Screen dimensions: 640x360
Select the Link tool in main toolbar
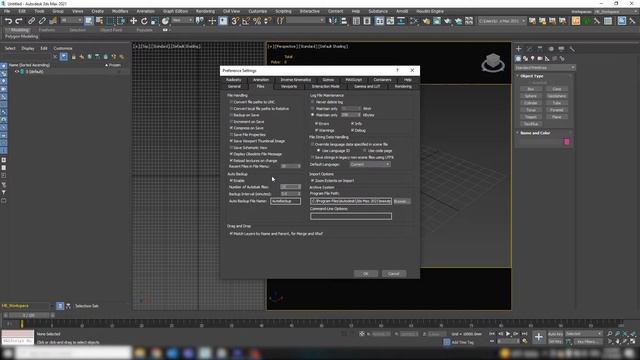[31, 21]
